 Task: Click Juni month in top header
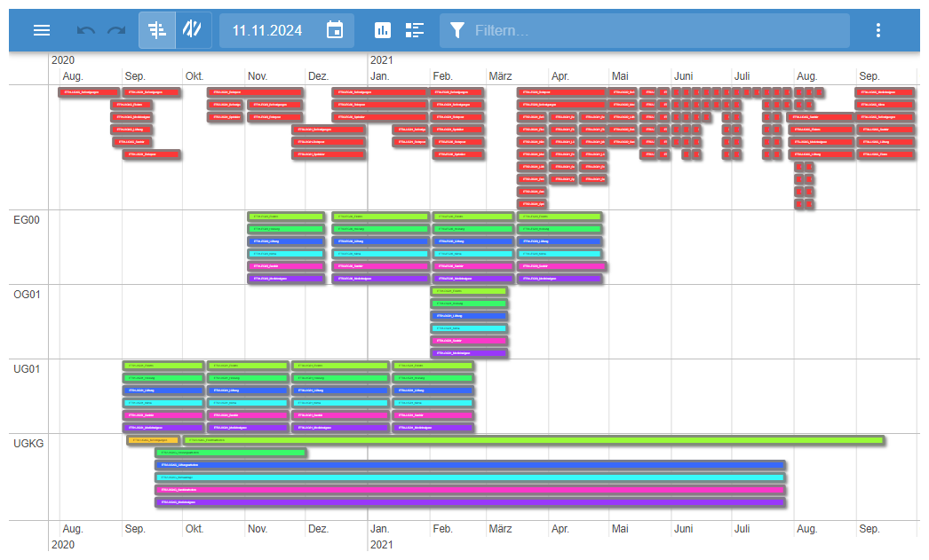point(683,76)
